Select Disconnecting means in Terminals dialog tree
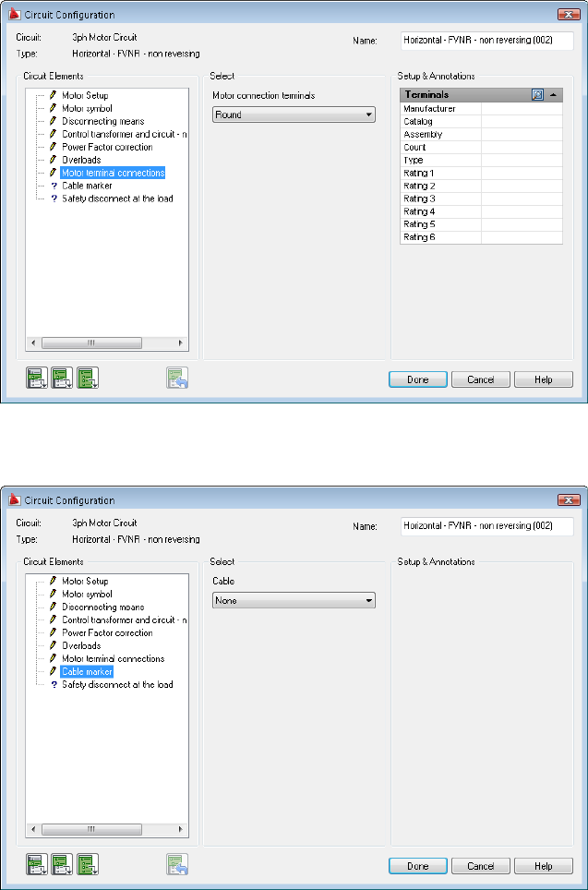Image resolution: width=588 pixels, height=890 pixels. [102, 121]
